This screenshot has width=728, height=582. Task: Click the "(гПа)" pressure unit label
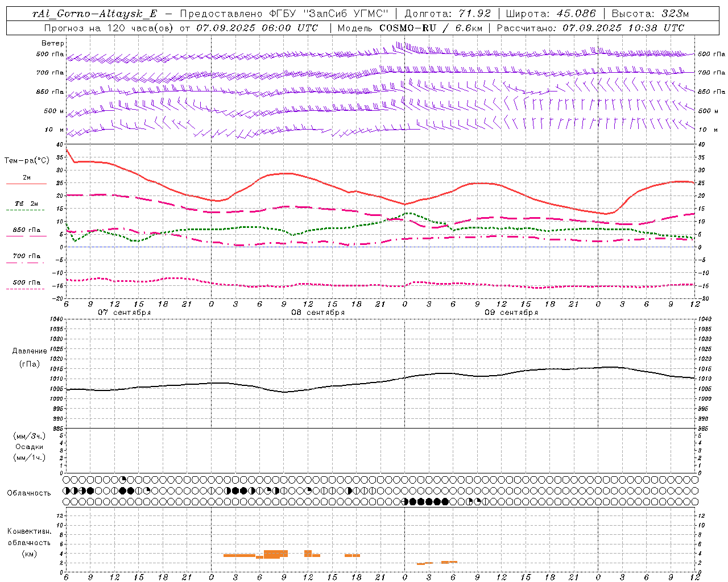click(29, 364)
